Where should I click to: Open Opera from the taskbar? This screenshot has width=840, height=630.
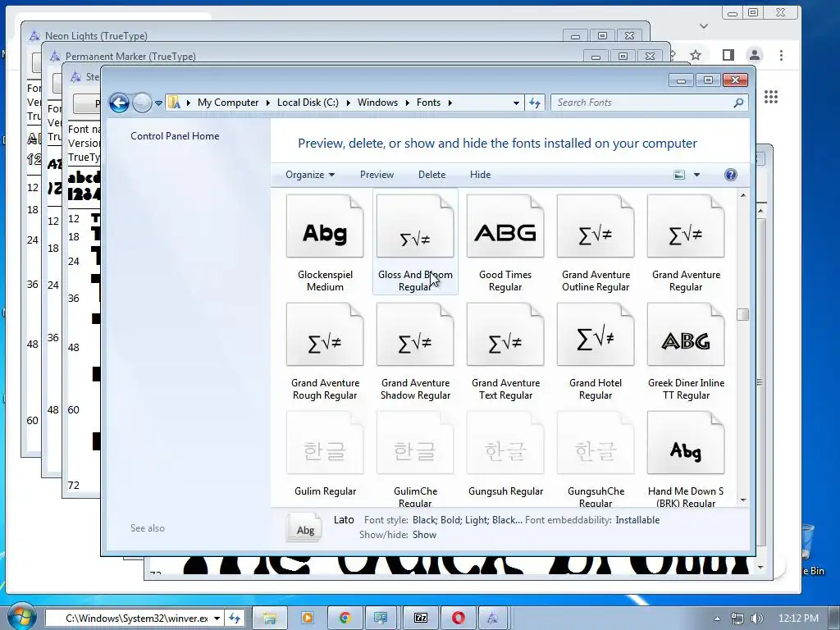459,619
